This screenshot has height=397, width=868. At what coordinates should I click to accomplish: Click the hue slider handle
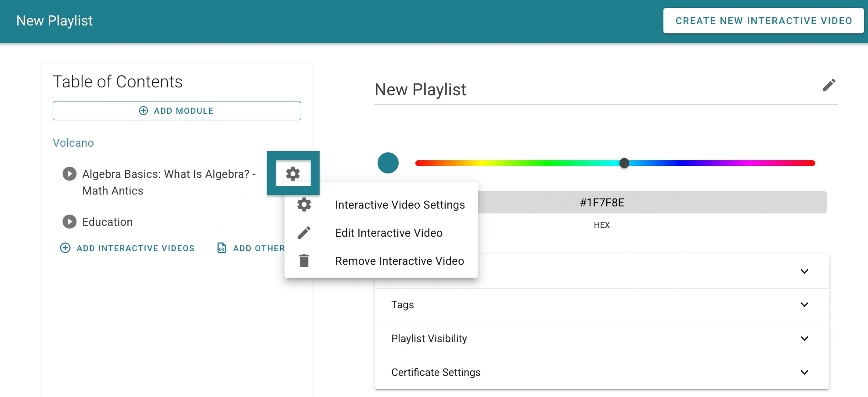pyautogui.click(x=624, y=163)
